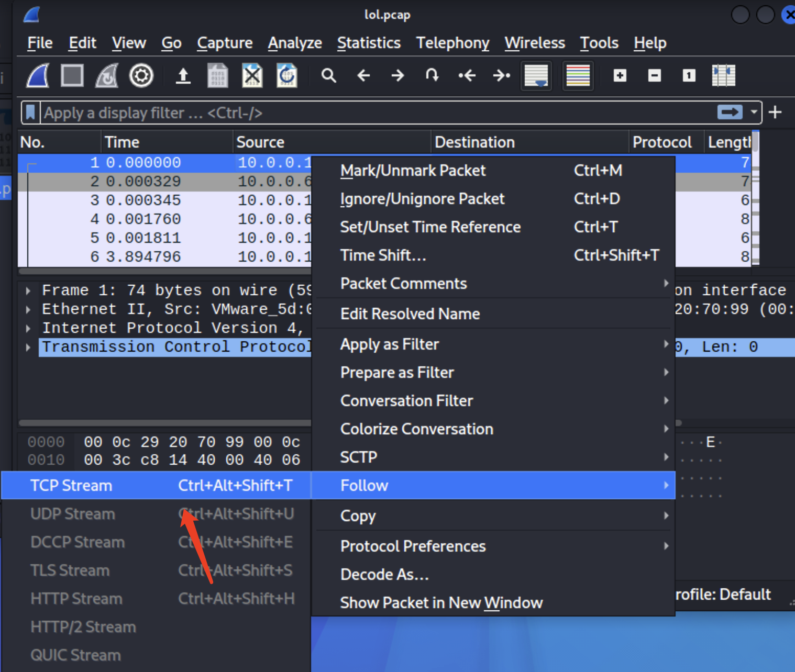Reload the capture file from toolbar

[x=286, y=76]
